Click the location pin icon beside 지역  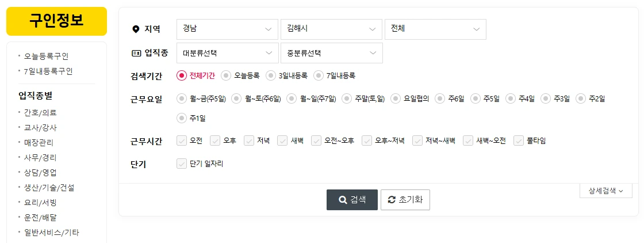136,29
